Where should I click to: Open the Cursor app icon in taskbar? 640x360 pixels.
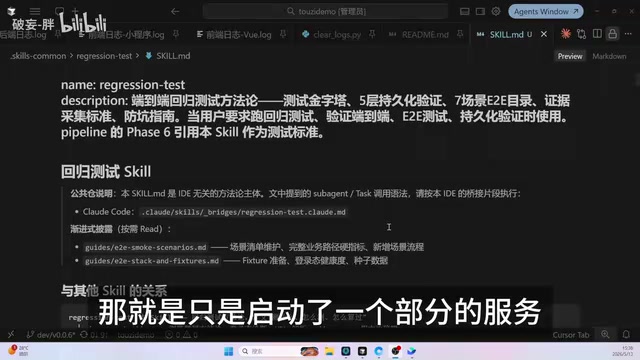[362, 351]
